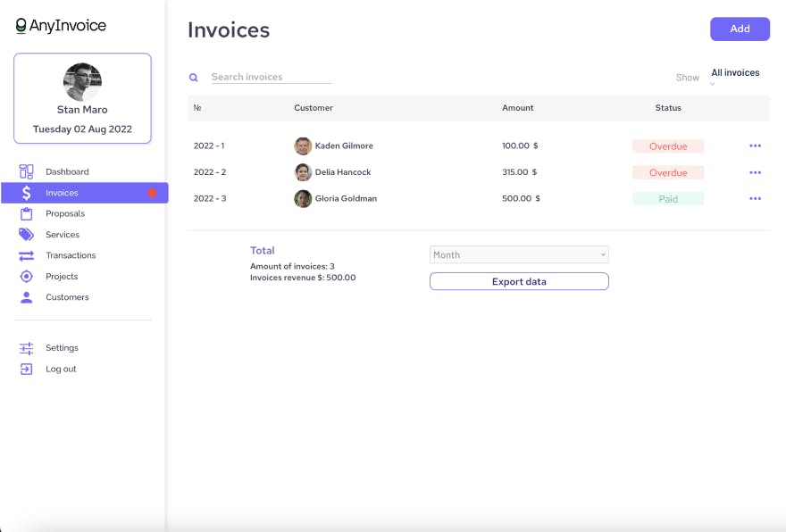
Task: Click the Add button
Action: click(x=740, y=29)
